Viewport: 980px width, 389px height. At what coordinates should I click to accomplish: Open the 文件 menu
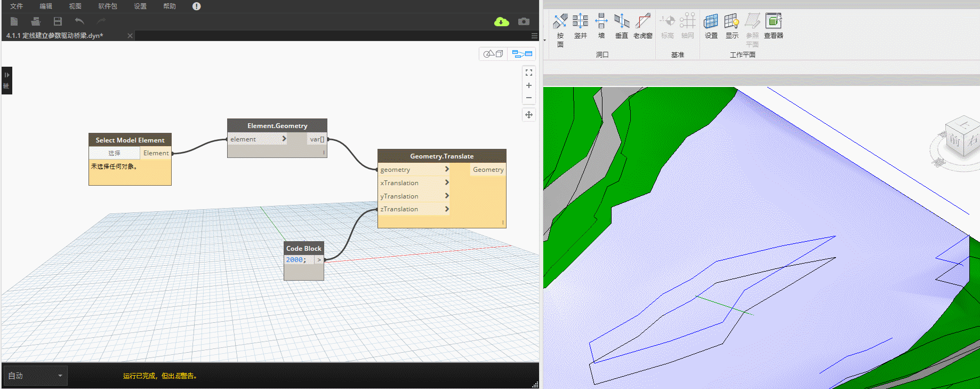click(17, 6)
